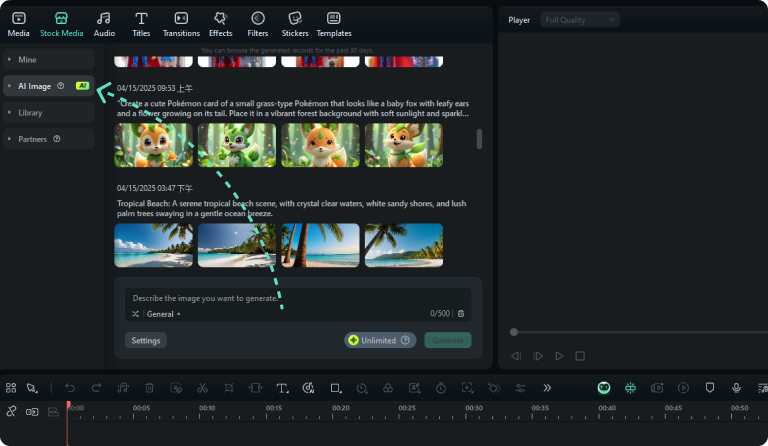Click the random prompt shuffle icon

[136, 314]
